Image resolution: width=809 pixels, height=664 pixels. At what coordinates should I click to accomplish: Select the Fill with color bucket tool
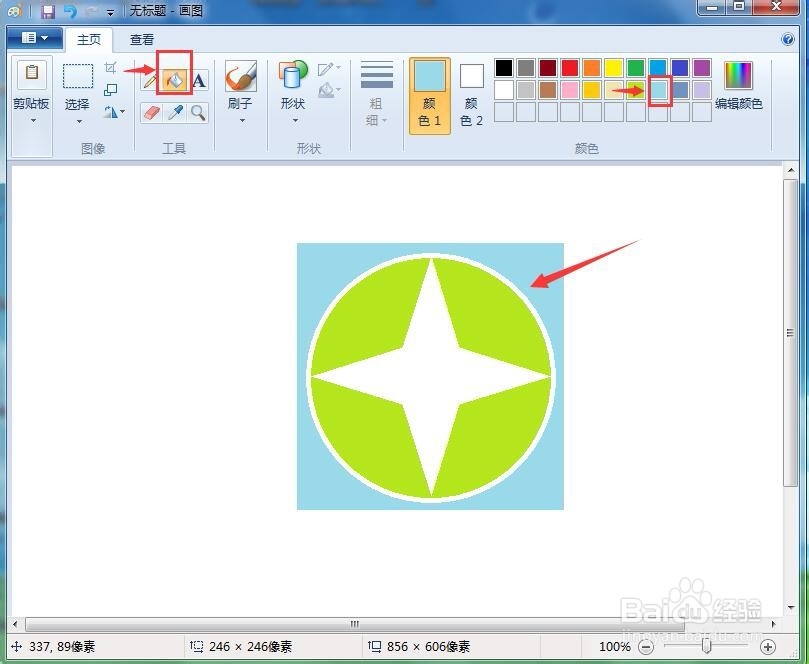point(175,80)
